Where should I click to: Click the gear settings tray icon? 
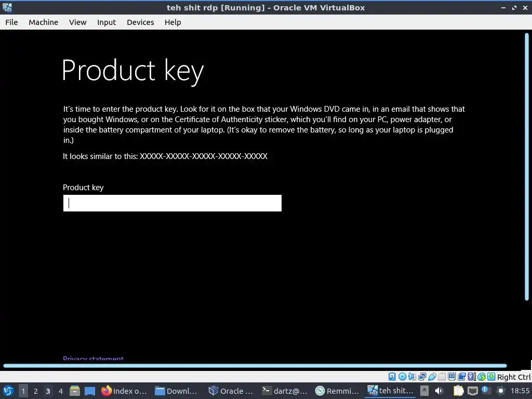[x=500, y=391]
